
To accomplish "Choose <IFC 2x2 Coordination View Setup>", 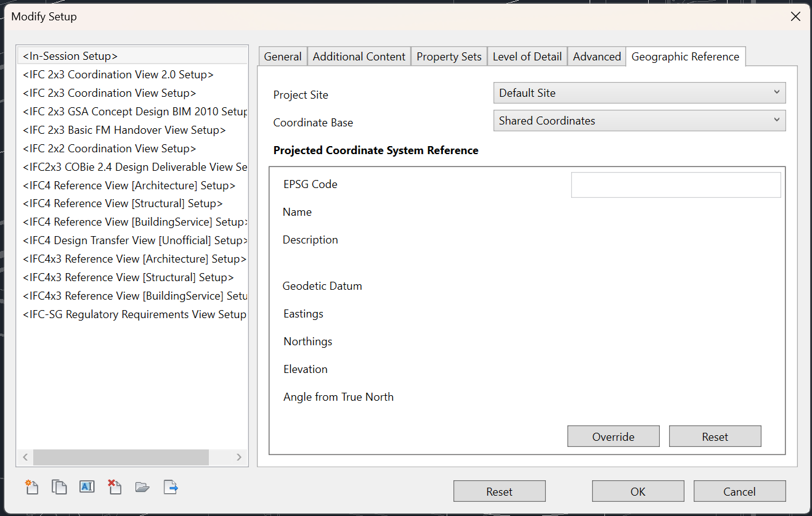I will pyautogui.click(x=132, y=149).
